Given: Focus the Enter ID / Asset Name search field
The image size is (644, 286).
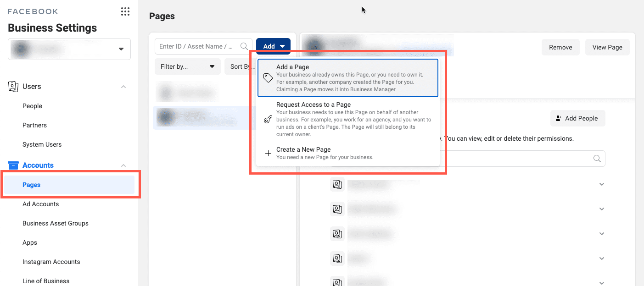Looking at the screenshot, I should pos(203,46).
